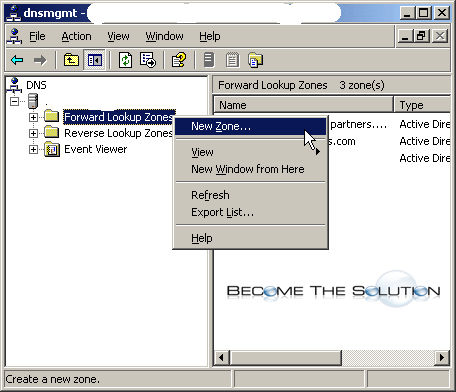Click the DNS root icon in the tree

(x=14, y=85)
